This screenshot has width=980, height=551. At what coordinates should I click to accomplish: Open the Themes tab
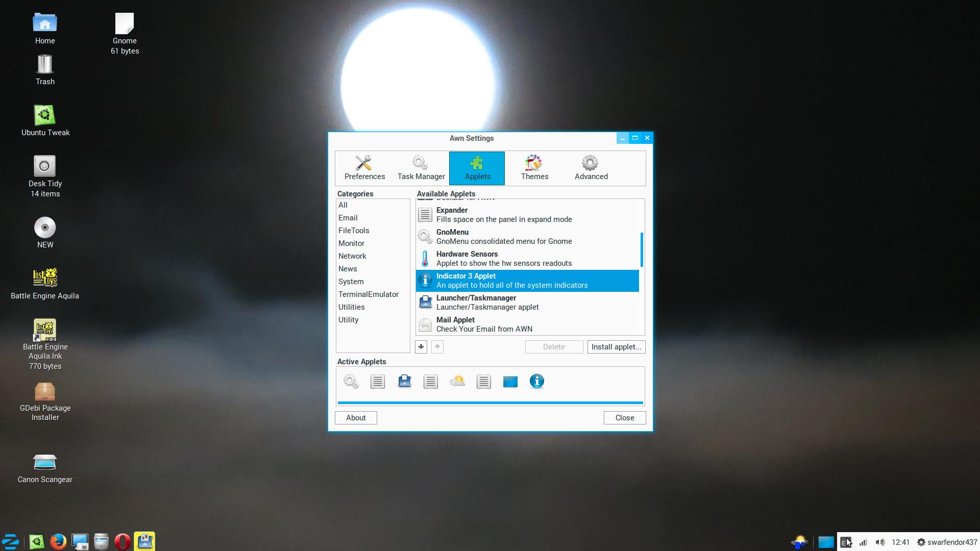(534, 168)
